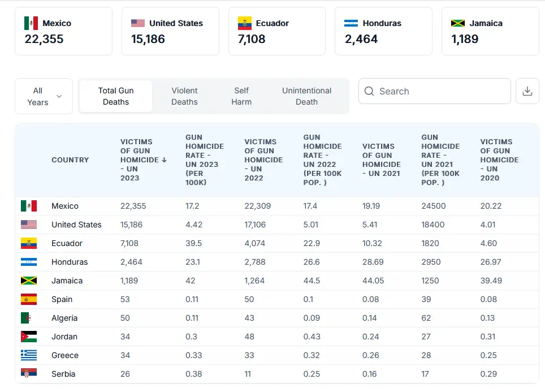This screenshot has height=392, width=545.
Task: Click the search magnifier icon
Action: pyautogui.click(x=369, y=91)
